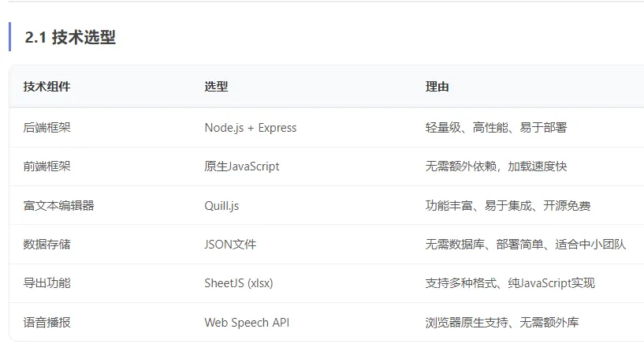
Task: Click the 技术组件 column header
Action: click(x=47, y=87)
